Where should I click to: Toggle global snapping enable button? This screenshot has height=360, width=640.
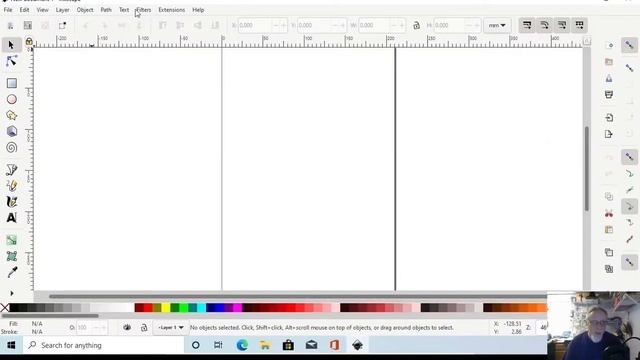point(629,45)
